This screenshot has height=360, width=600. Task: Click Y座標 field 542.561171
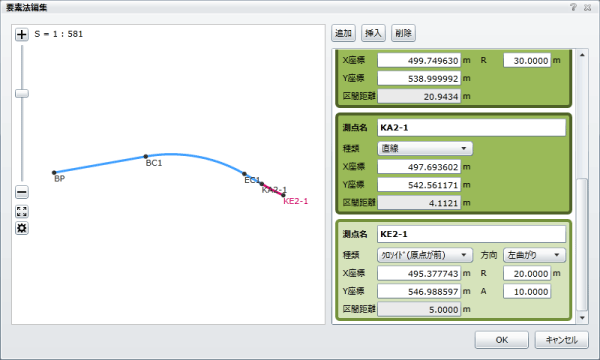point(419,185)
